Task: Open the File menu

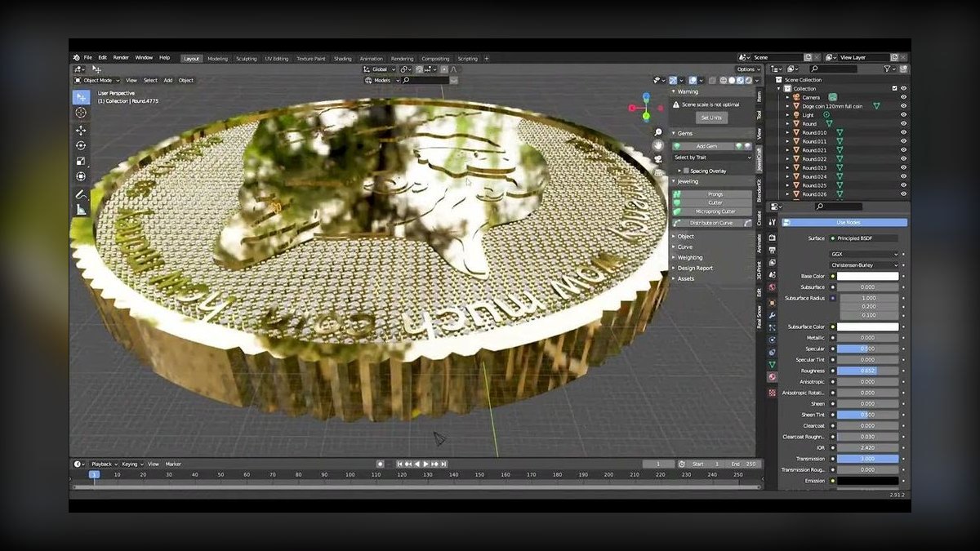Action: click(87, 58)
